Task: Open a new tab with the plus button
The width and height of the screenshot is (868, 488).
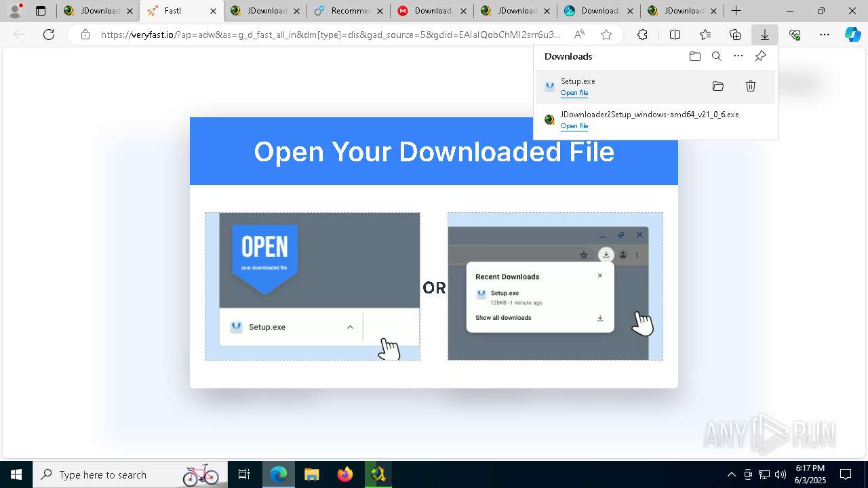Action: 736,11
